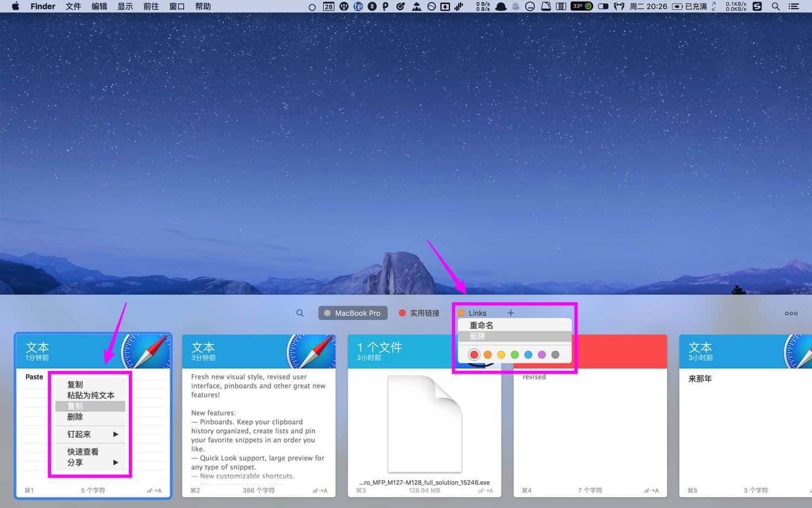Click the Safari icon on first clip card
The image size is (812, 508).
pyautogui.click(x=146, y=351)
